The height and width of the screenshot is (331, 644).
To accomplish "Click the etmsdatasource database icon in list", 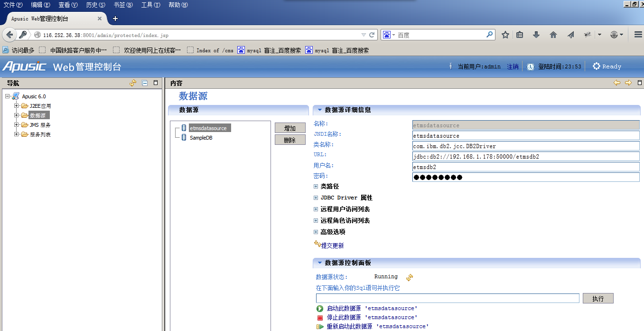I will (x=184, y=128).
